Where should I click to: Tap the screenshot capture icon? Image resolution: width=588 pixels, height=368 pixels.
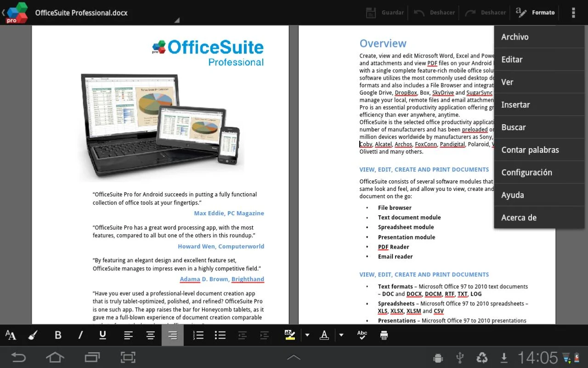click(x=128, y=357)
